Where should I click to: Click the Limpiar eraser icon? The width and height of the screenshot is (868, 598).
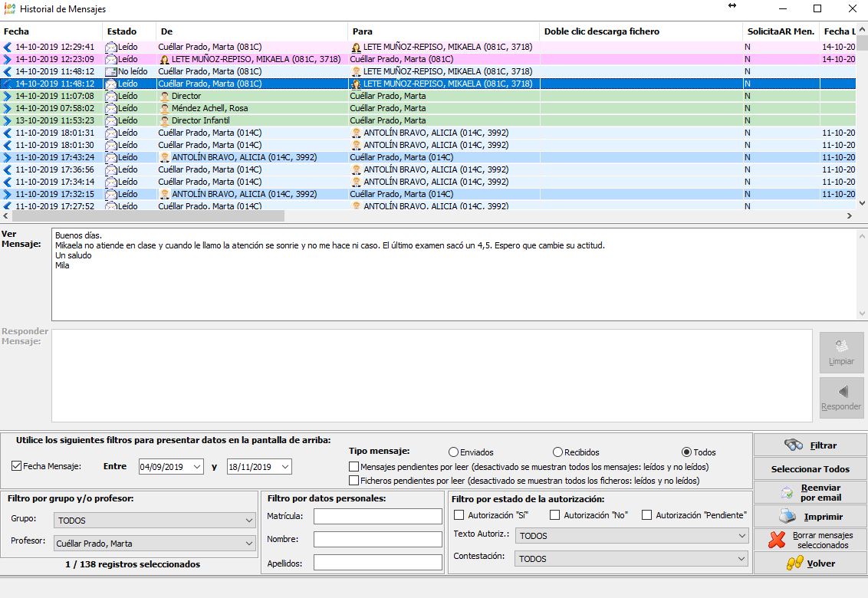point(841,347)
